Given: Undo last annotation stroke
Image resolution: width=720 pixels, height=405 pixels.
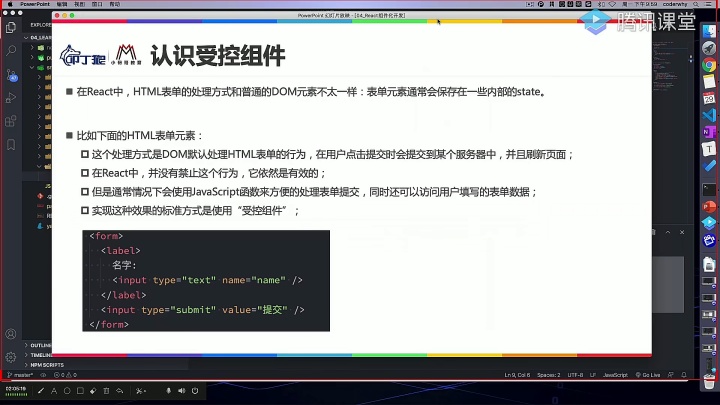Looking at the screenshot, I should coord(119,391).
